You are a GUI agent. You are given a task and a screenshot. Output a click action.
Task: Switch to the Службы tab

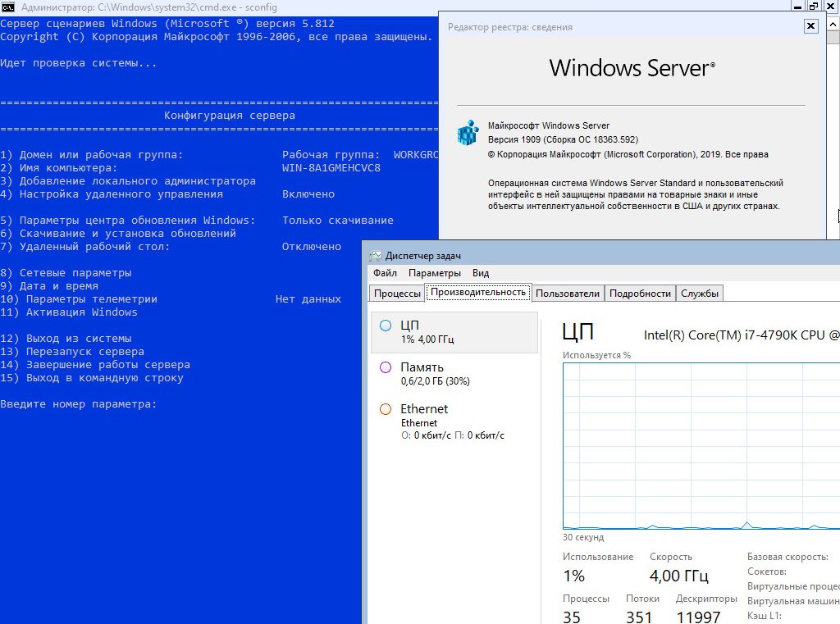coord(699,294)
